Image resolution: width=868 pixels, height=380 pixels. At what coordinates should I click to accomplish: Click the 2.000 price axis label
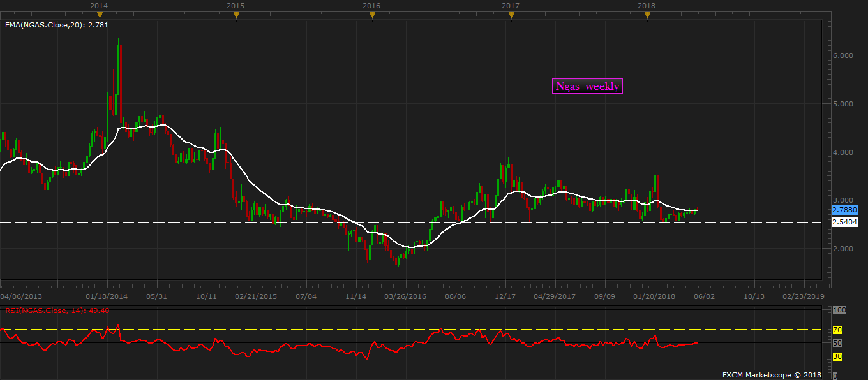click(844, 249)
